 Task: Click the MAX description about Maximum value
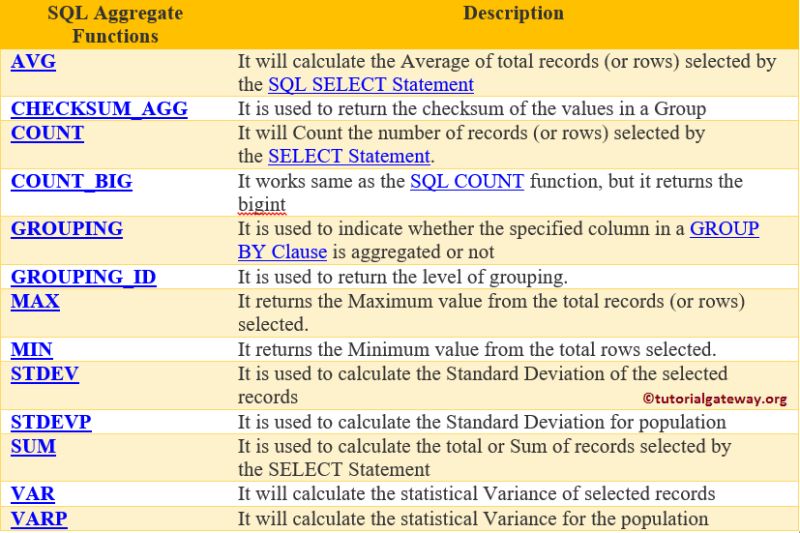point(491,312)
